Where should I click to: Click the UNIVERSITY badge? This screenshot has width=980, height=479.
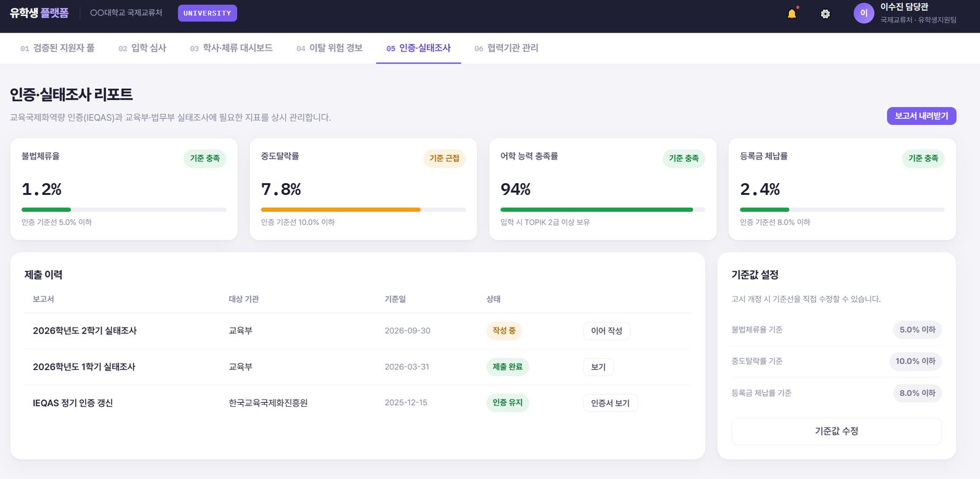tap(208, 13)
